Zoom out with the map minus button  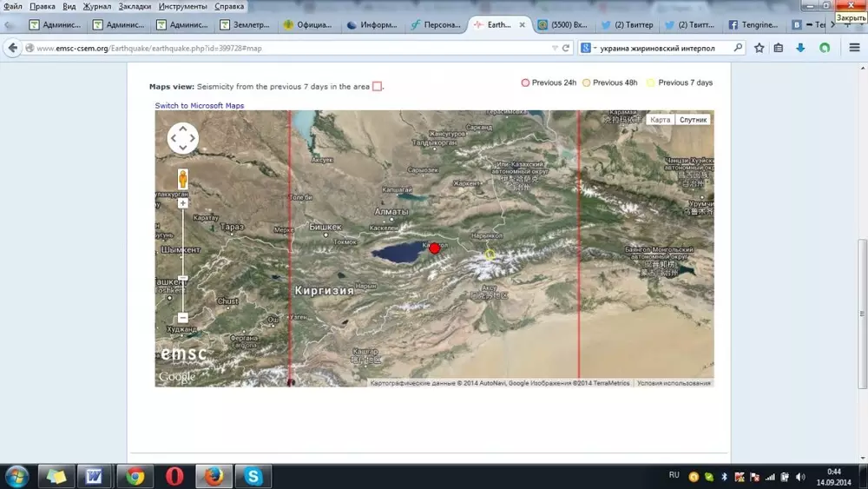(x=183, y=318)
